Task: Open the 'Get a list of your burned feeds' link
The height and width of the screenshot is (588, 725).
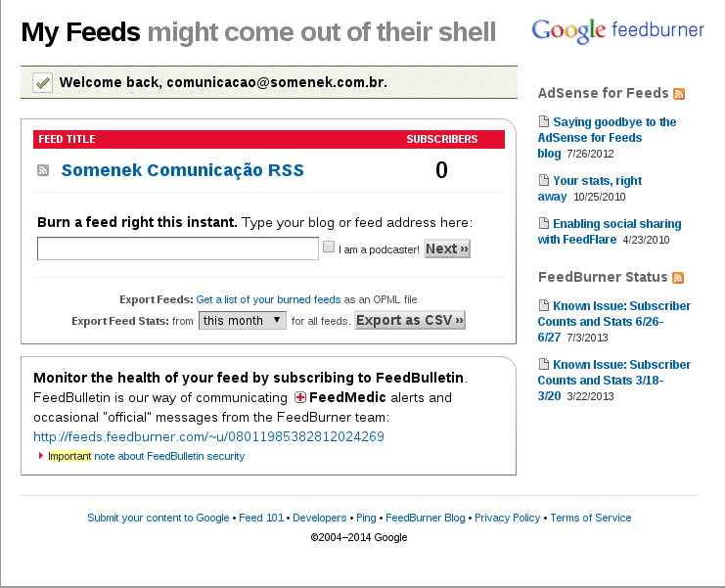Action: (x=268, y=299)
